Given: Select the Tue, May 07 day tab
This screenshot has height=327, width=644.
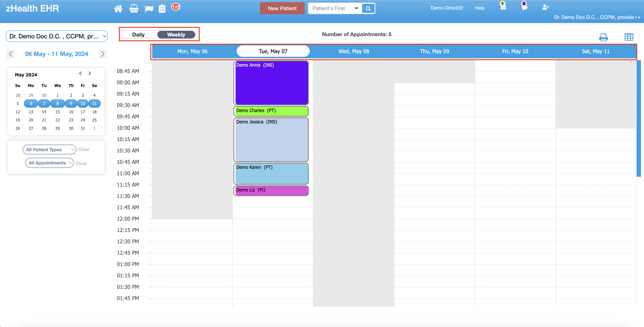Looking at the screenshot, I should tap(273, 51).
